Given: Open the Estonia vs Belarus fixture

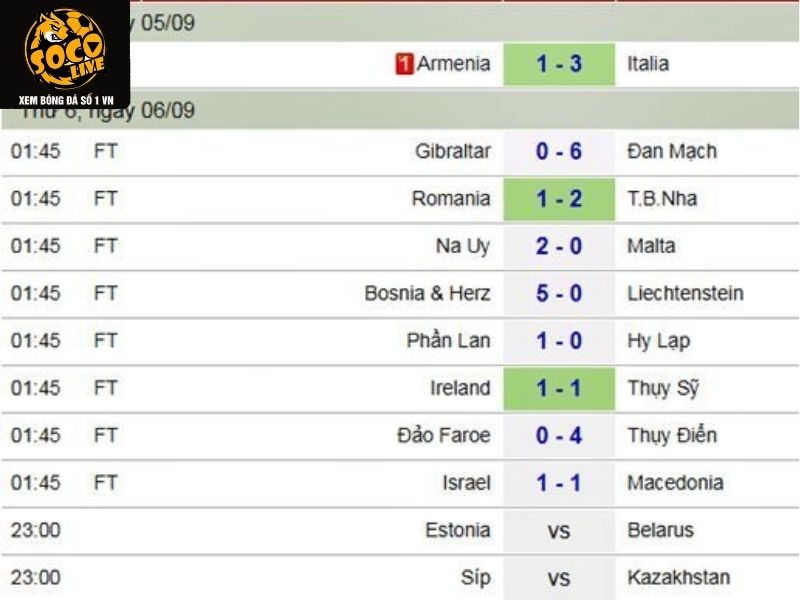Looking at the screenshot, I should pos(559,531).
